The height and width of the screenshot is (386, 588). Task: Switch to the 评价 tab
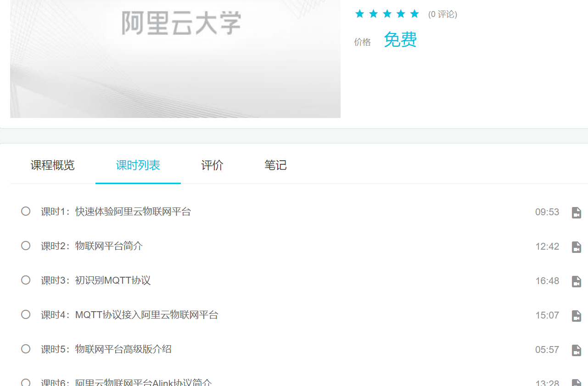click(213, 165)
